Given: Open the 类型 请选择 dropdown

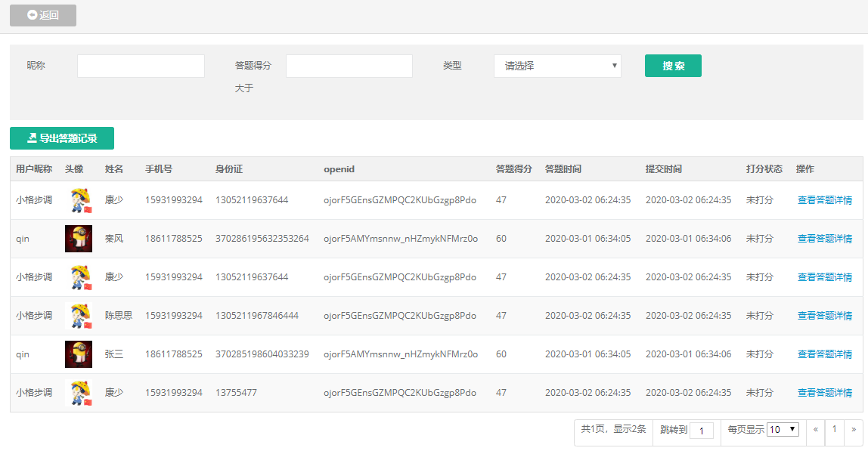Looking at the screenshot, I should coord(557,66).
